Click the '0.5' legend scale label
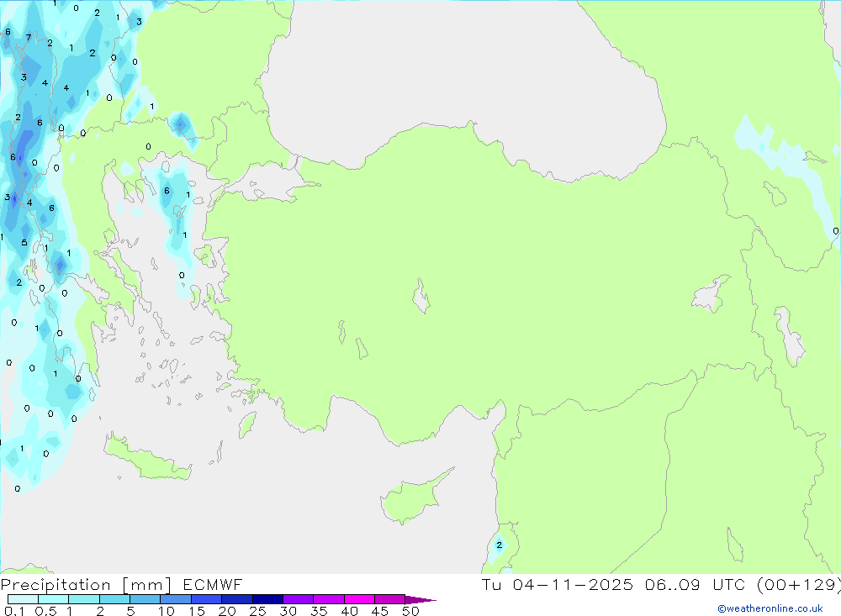 [x=45, y=611]
